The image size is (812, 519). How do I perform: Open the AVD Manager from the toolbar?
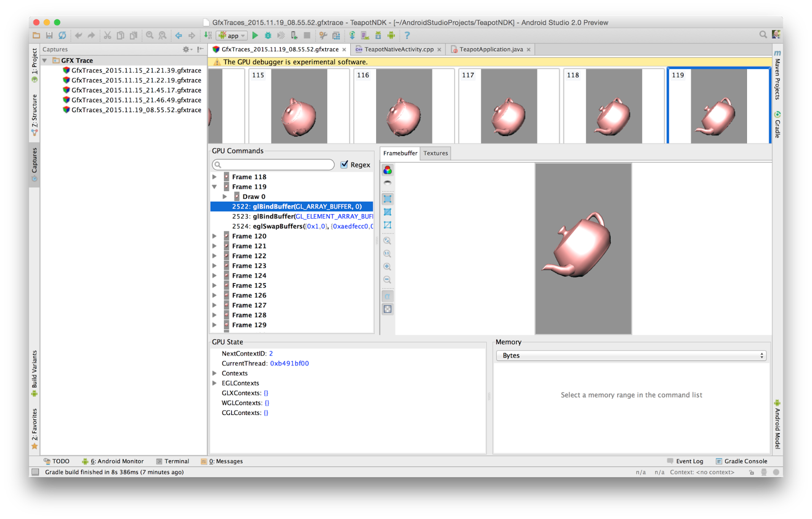(365, 36)
